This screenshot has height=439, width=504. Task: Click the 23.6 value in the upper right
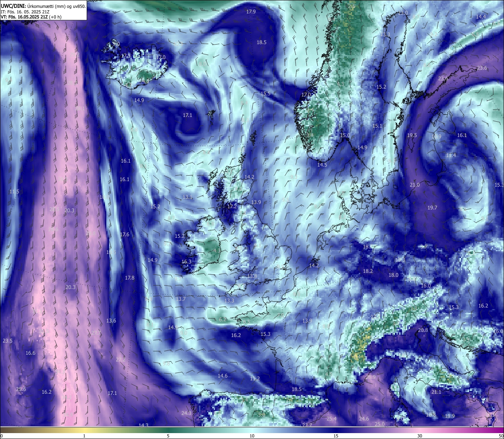(482, 68)
